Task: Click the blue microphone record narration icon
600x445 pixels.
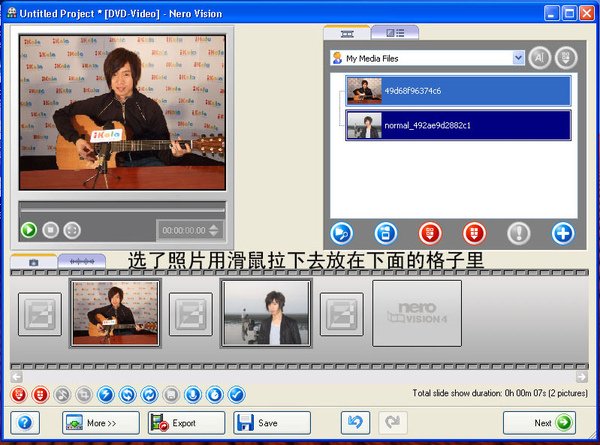Action: [193, 394]
